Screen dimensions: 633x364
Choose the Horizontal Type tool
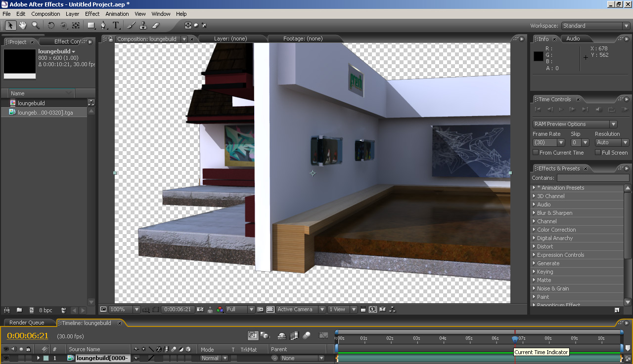point(116,25)
